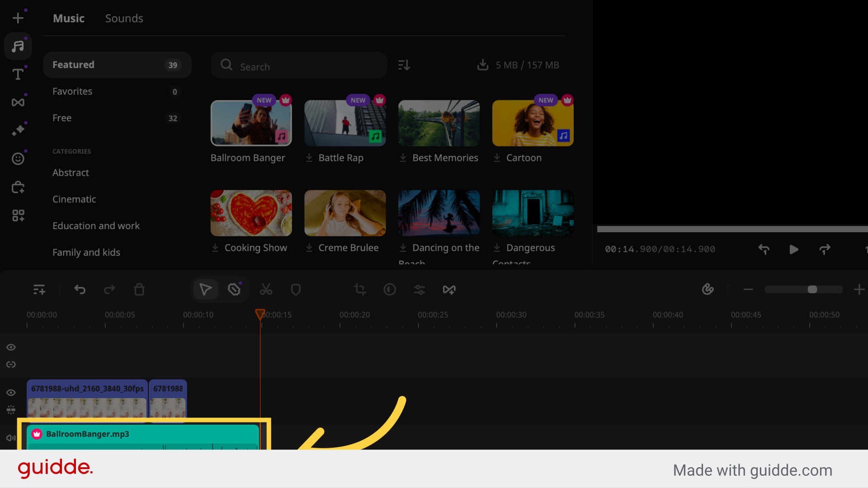This screenshot has width=868, height=488.
Task: Delete the selected clip with trash icon
Action: (x=139, y=289)
